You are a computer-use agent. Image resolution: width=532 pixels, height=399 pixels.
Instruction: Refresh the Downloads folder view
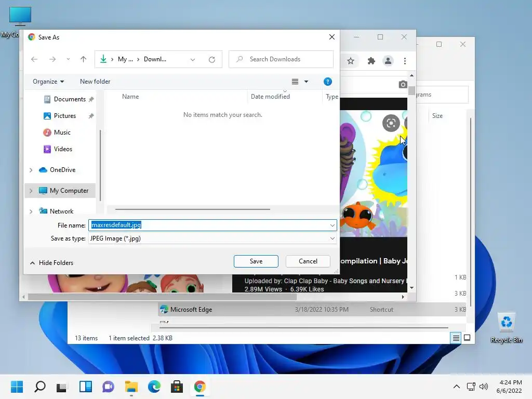(212, 60)
